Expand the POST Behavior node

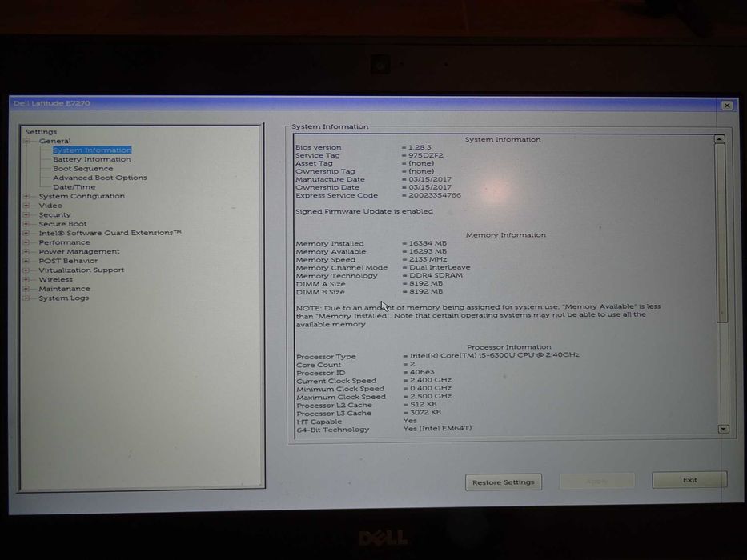(27, 261)
